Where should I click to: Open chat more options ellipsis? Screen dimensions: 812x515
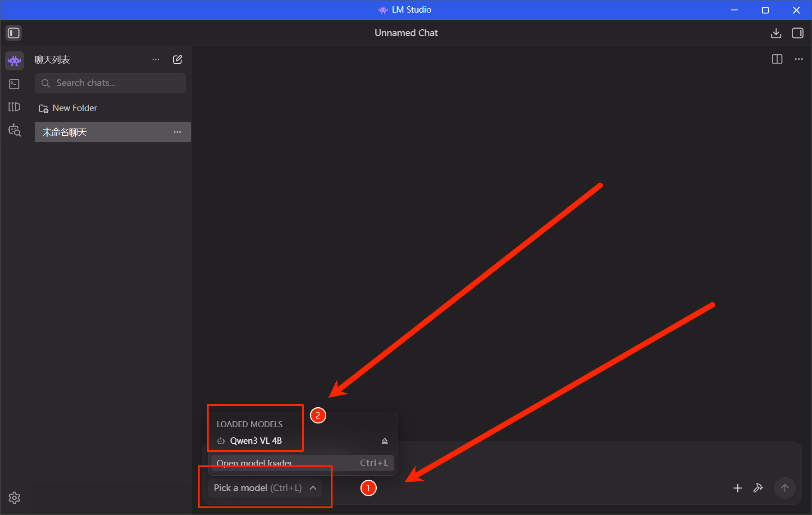(799, 59)
